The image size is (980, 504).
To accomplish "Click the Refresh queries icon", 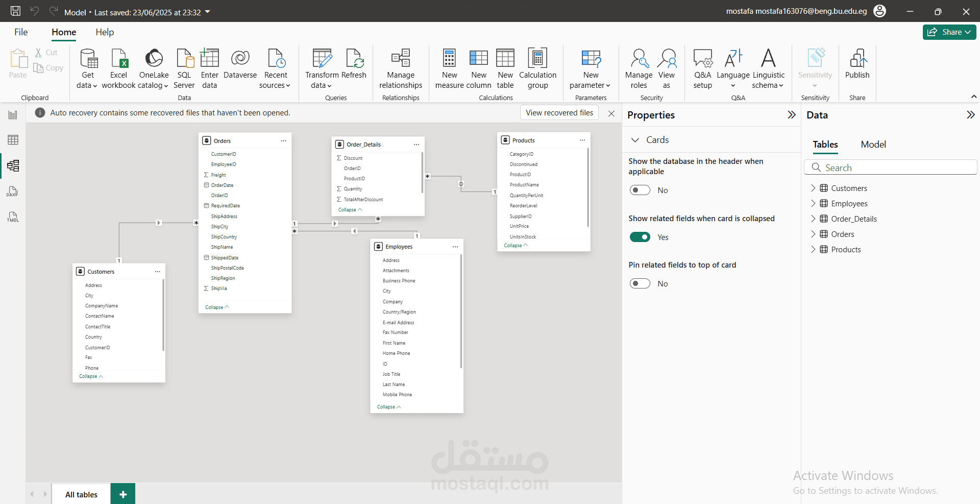I will pyautogui.click(x=354, y=59).
